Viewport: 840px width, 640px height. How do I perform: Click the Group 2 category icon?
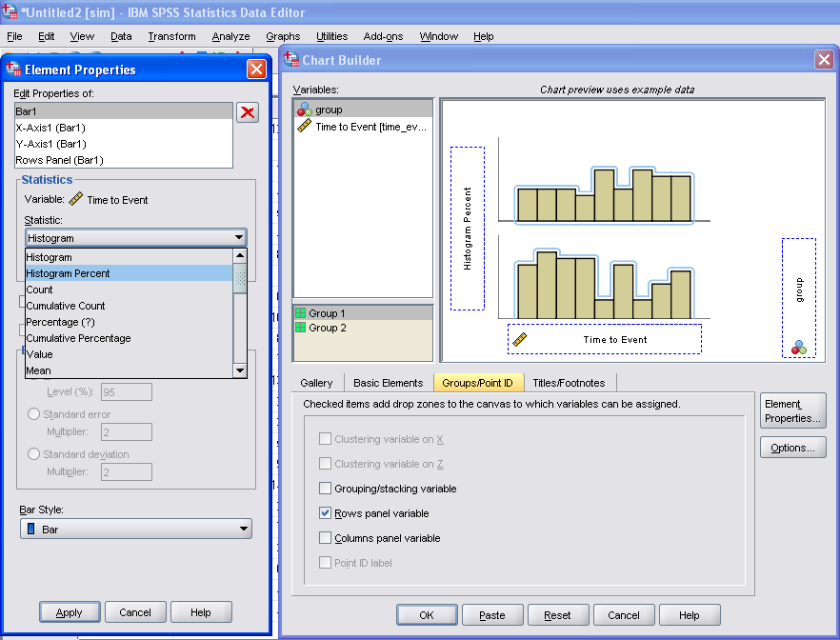pyautogui.click(x=301, y=328)
